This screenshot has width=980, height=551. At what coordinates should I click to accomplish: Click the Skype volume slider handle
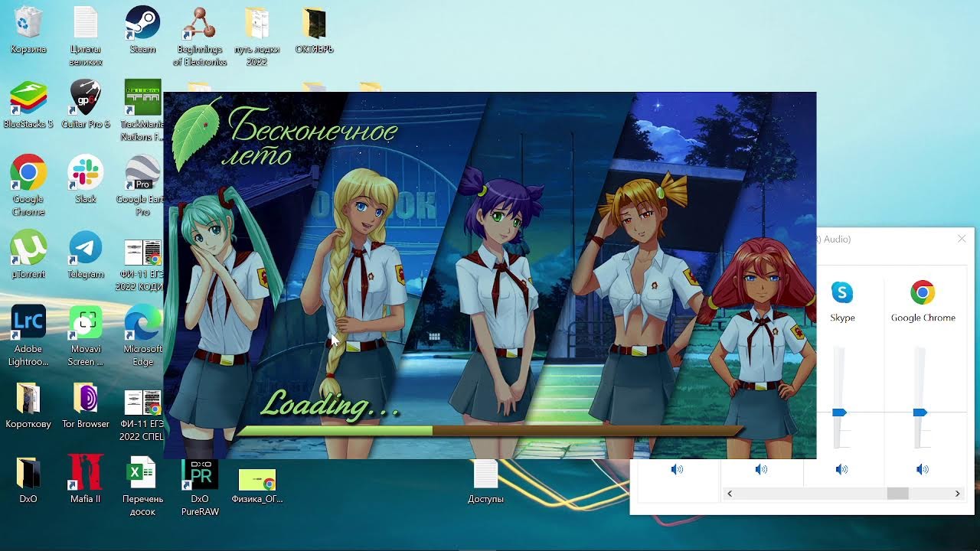coord(839,412)
